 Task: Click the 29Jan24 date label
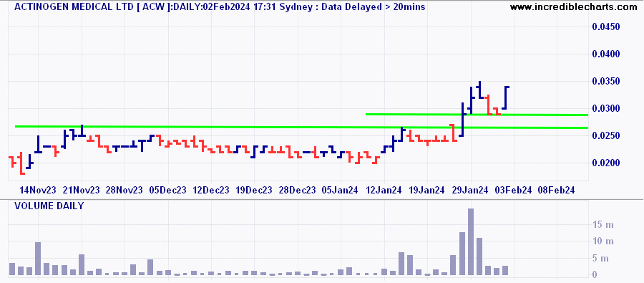pyautogui.click(x=470, y=191)
